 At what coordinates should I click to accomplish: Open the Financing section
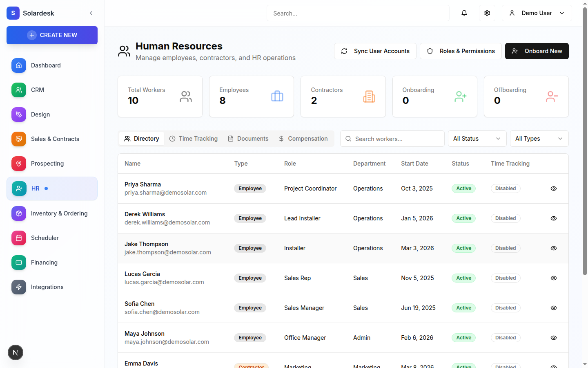[x=44, y=262]
